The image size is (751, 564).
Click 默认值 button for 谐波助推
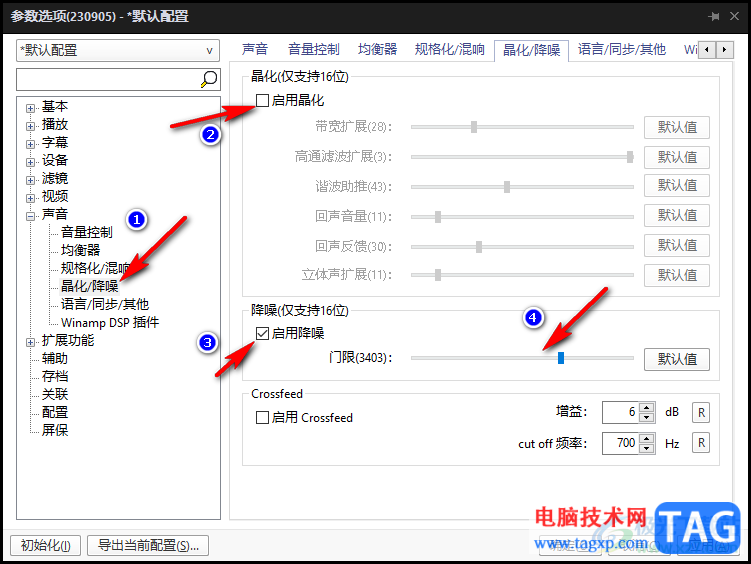(x=677, y=186)
